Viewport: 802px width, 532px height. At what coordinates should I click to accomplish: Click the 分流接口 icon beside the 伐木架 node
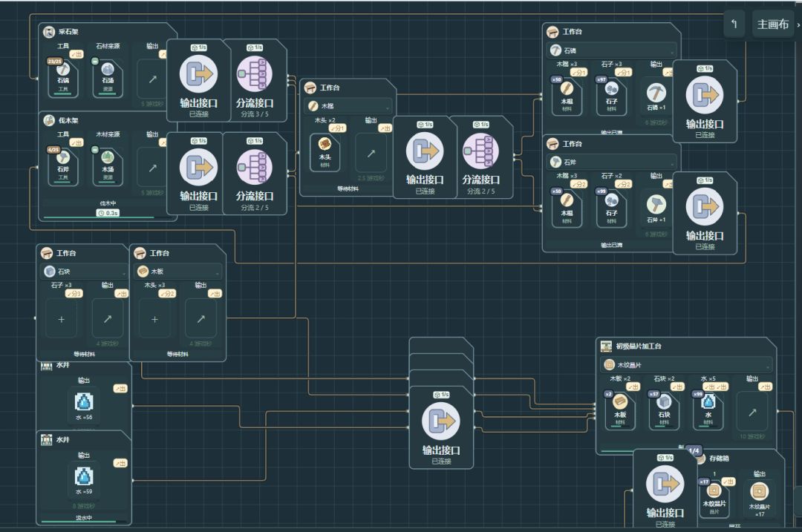click(x=254, y=167)
